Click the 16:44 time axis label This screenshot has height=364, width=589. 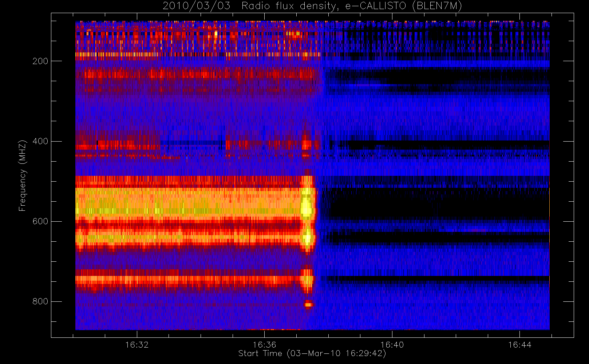519,345
